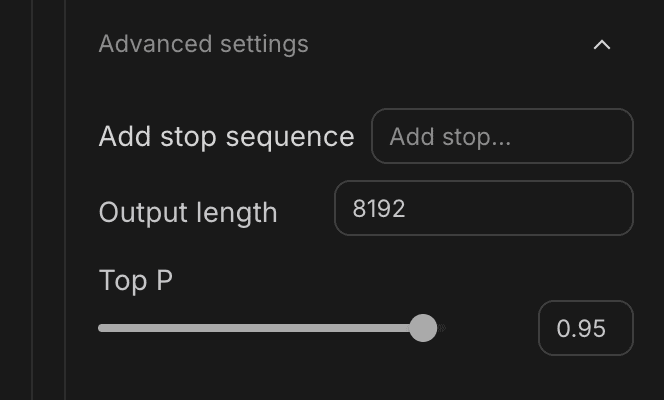This screenshot has width=664, height=400.
Task: Click the Top P value box
Action: point(585,328)
